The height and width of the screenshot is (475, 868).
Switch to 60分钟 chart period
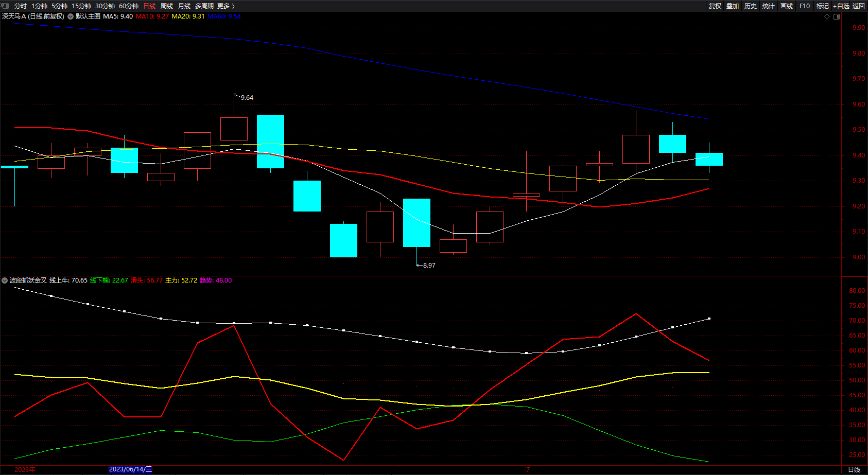(129, 6)
